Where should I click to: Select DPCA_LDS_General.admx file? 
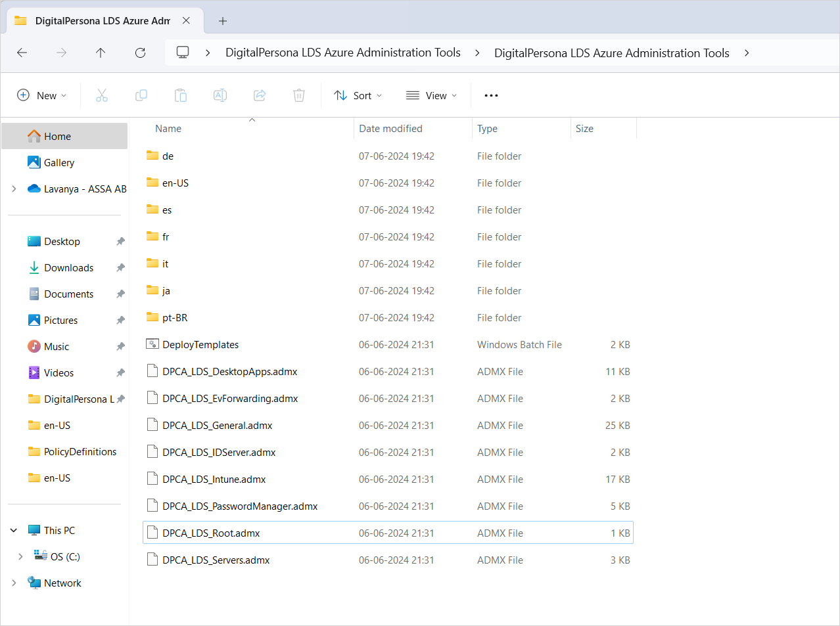pos(388,425)
